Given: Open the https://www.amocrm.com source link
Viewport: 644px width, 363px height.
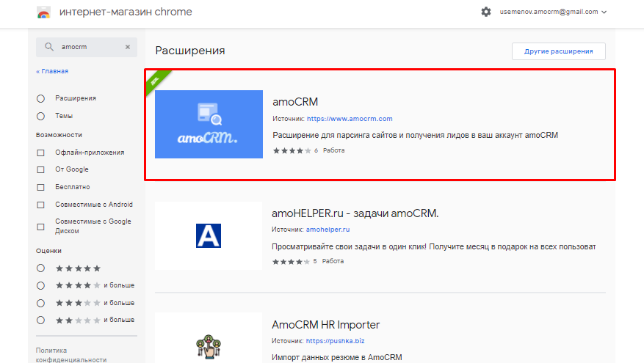Looking at the screenshot, I should click(350, 119).
